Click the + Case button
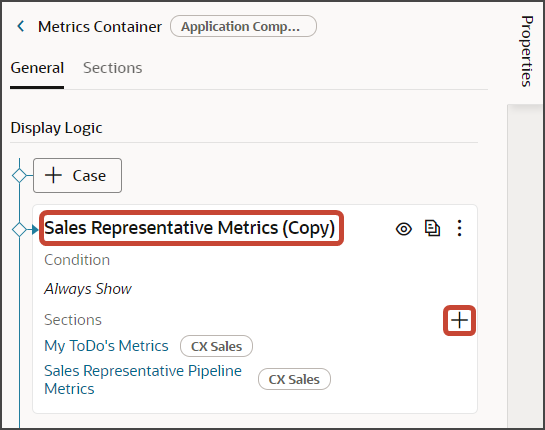This screenshot has height=430, width=545. click(77, 176)
